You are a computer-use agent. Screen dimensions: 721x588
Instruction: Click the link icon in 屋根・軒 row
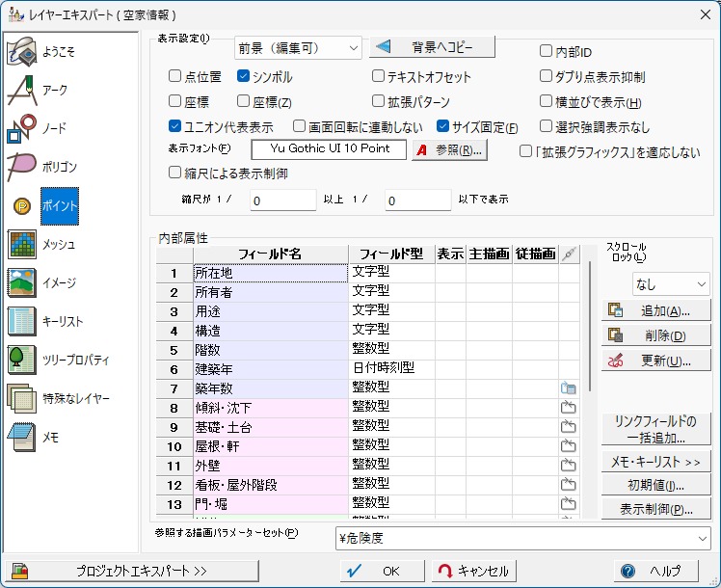click(569, 446)
